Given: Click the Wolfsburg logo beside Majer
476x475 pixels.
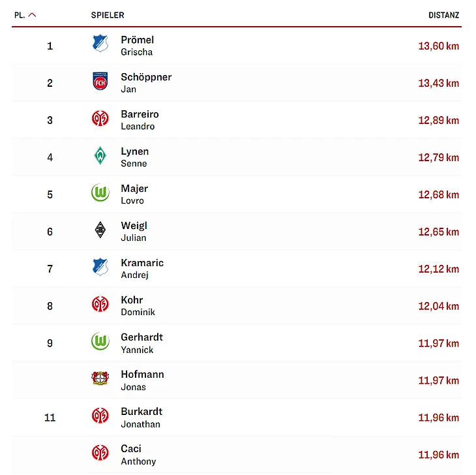Looking at the screenshot, I should point(100,193).
